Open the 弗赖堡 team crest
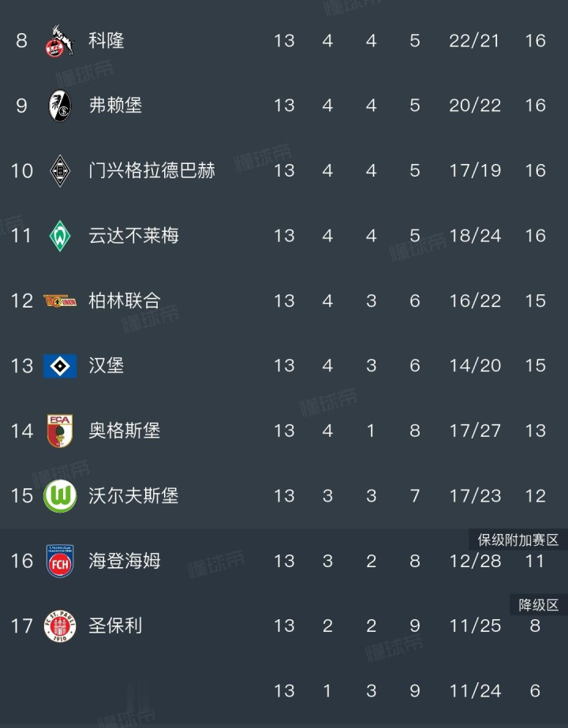The width and height of the screenshot is (568, 728). pyautogui.click(x=60, y=106)
